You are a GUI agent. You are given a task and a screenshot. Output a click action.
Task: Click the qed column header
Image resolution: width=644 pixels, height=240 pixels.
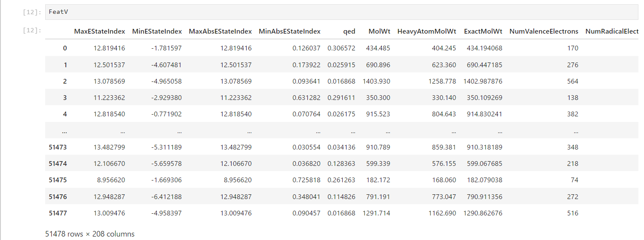coord(349,31)
